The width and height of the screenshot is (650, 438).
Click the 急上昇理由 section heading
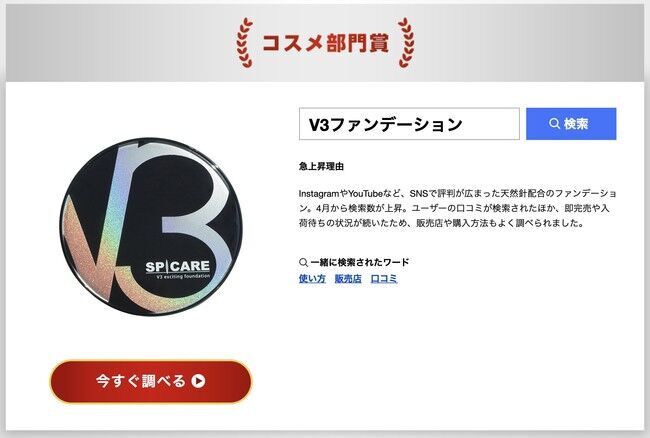tap(321, 167)
